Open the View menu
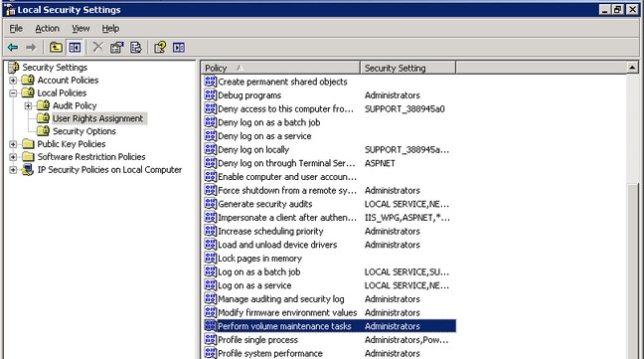644x359 pixels. [80, 28]
